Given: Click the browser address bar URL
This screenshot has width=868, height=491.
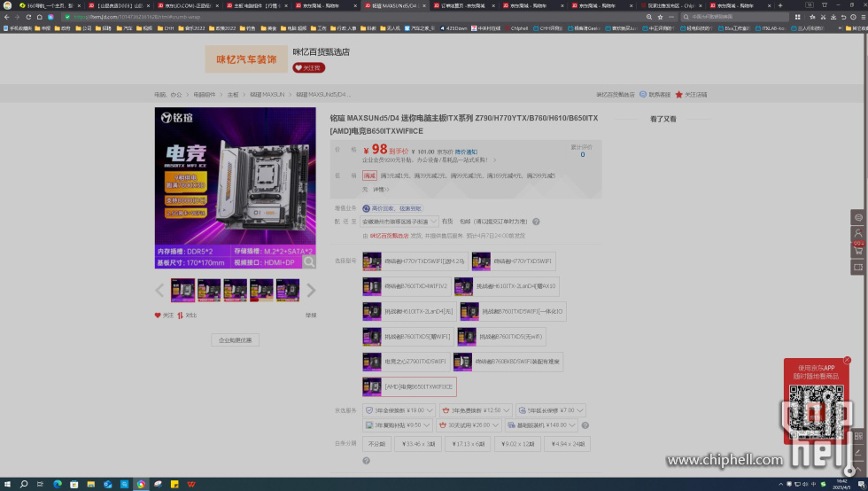Looking at the screenshot, I should click(x=136, y=17).
